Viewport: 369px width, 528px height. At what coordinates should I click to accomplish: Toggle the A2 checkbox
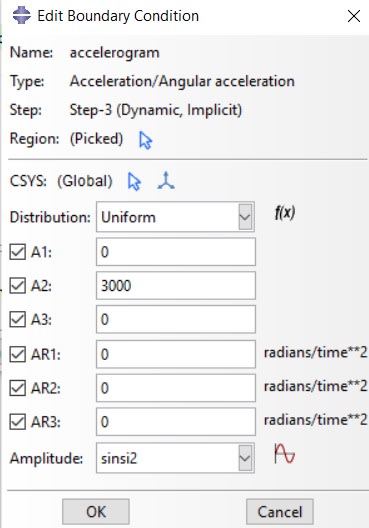click(18, 286)
